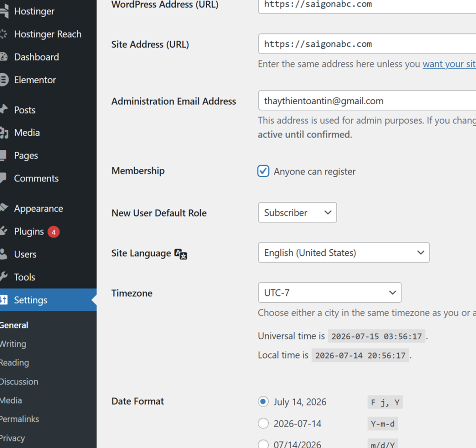This screenshot has height=448, width=476.
Task: Click the translation icon beside Site Language
Action: [181, 254]
